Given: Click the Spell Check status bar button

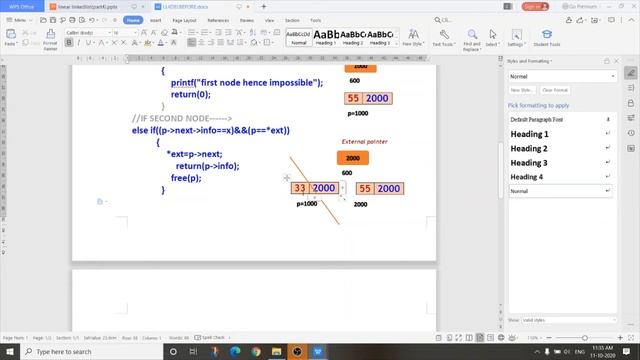Looking at the screenshot, I should pos(210,338).
